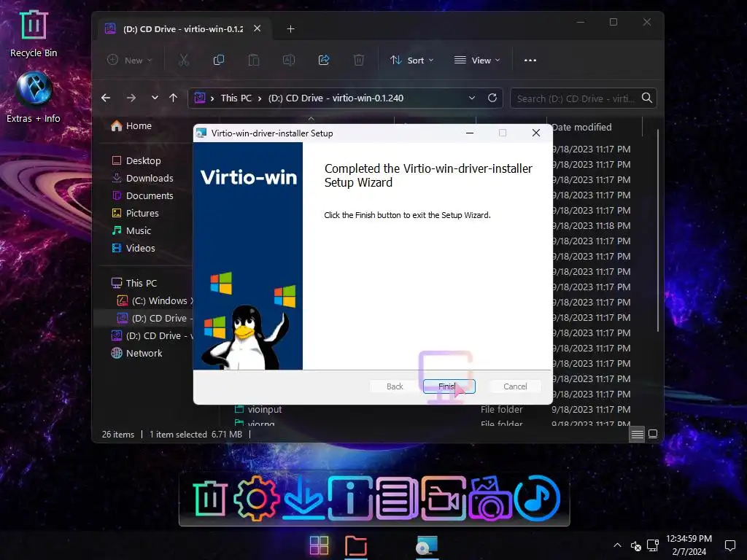Screen dimensions: 747x560
Task: Open Documents in the navigation pane
Action: click(142, 195)
